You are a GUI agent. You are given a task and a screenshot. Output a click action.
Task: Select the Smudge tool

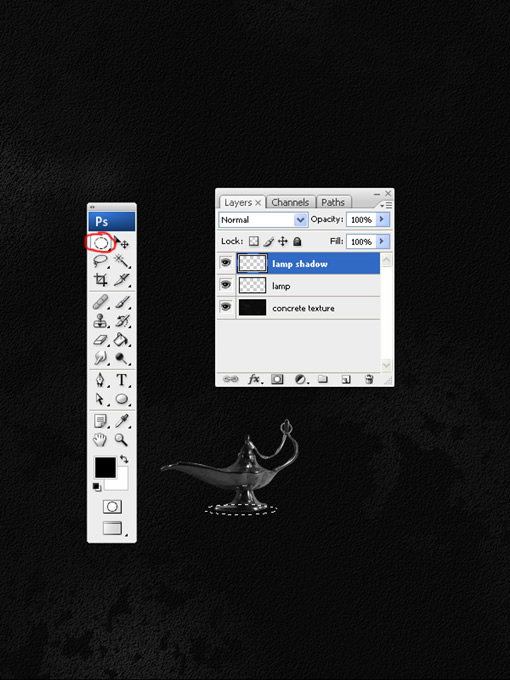click(101, 358)
